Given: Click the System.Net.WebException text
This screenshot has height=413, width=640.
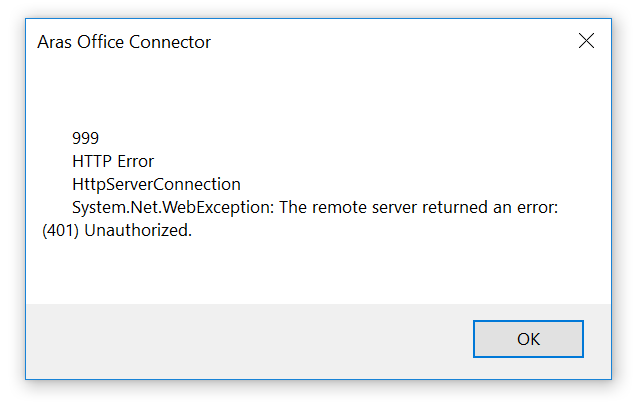Looking at the screenshot, I should tap(171, 207).
